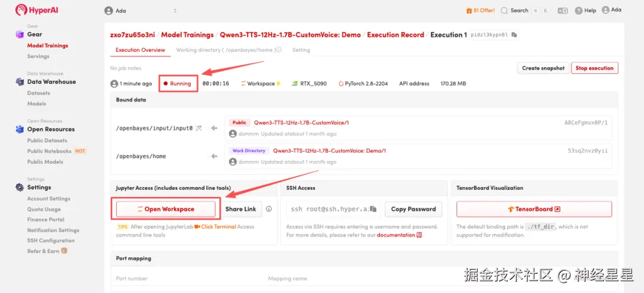Open Notification Settings in sidebar
Screen dimensions: 644x293
pyautogui.click(x=54, y=230)
